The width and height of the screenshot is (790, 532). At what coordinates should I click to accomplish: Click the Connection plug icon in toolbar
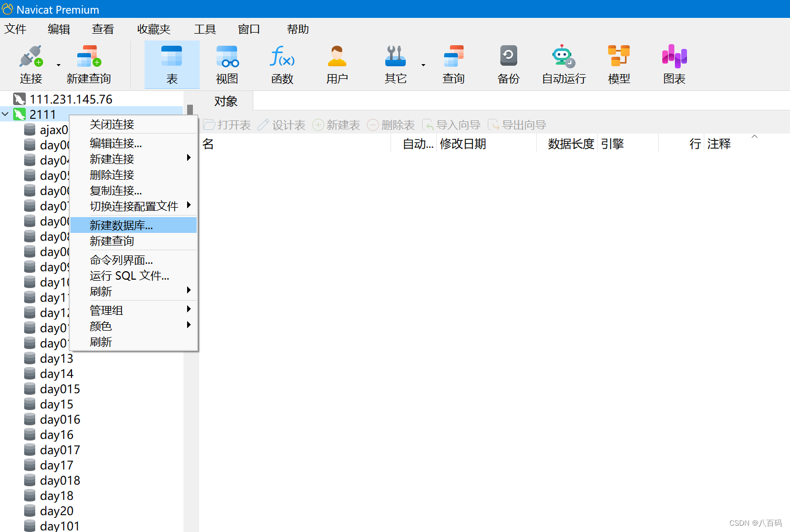pyautogui.click(x=30, y=57)
